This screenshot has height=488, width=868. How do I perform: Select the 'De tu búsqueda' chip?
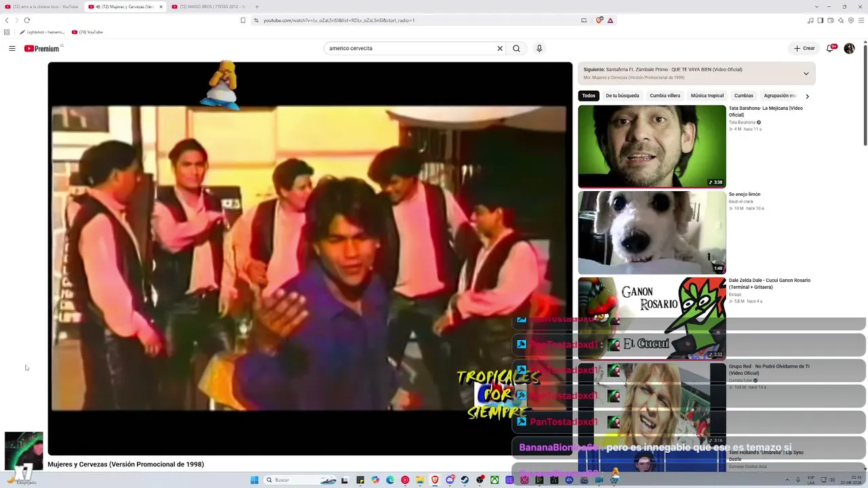[x=623, y=96]
